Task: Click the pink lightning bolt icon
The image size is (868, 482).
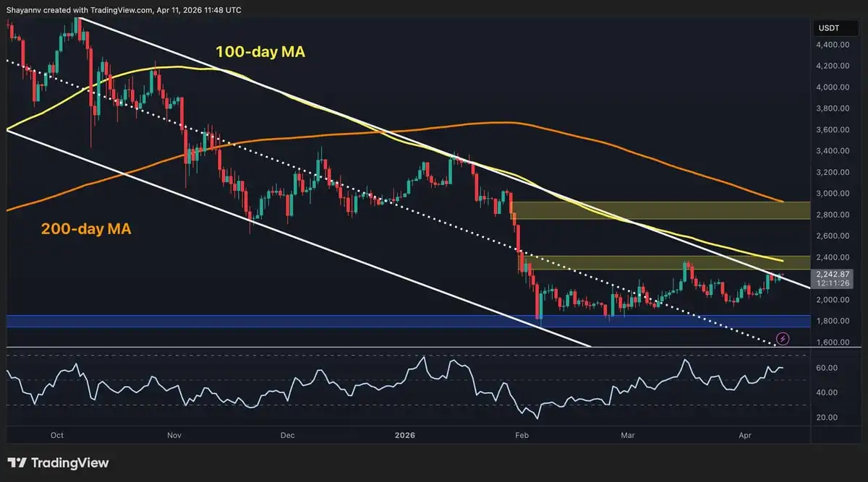Action: (x=782, y=338)
